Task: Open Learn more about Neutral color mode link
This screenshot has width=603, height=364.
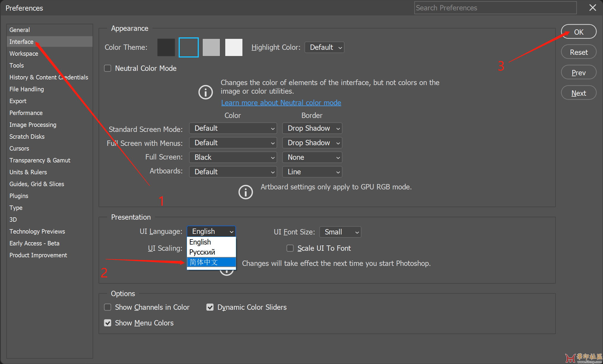Action: point(281,103)
